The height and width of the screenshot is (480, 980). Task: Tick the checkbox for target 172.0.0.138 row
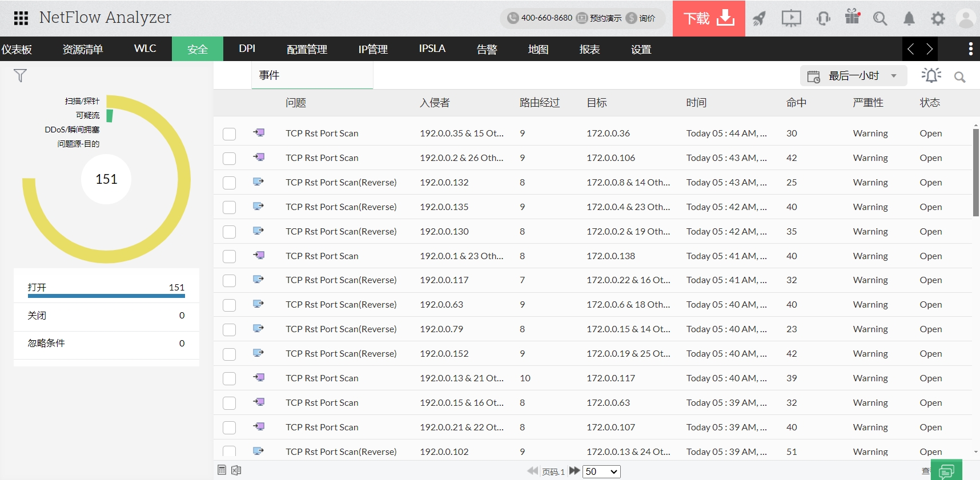[x=229, y=257]
